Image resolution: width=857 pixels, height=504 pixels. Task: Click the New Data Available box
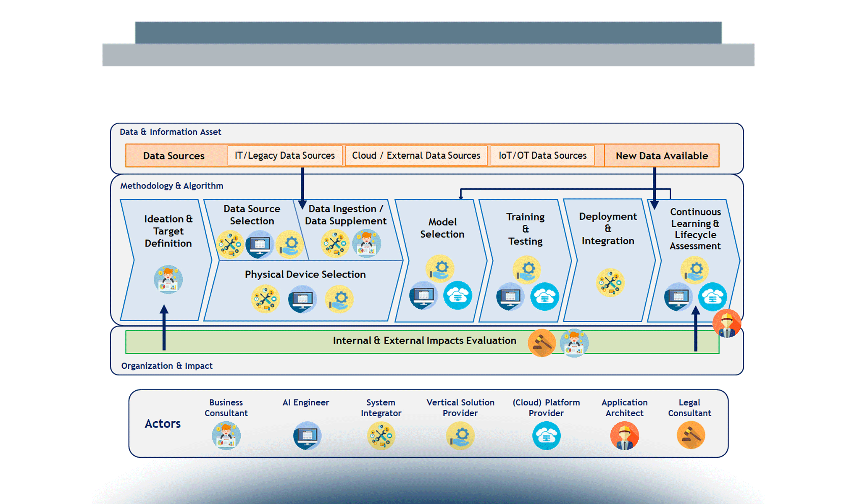click(662, 156)
